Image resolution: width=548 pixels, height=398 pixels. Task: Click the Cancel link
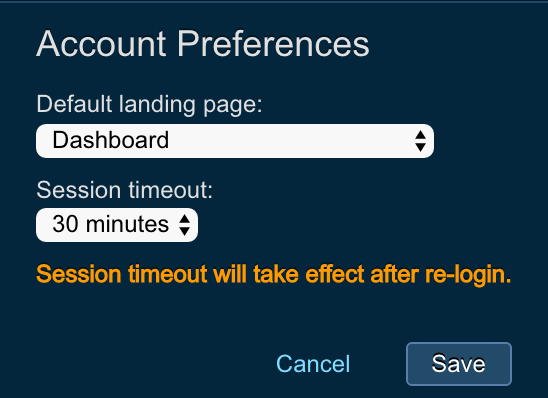(x=313, y=364)
